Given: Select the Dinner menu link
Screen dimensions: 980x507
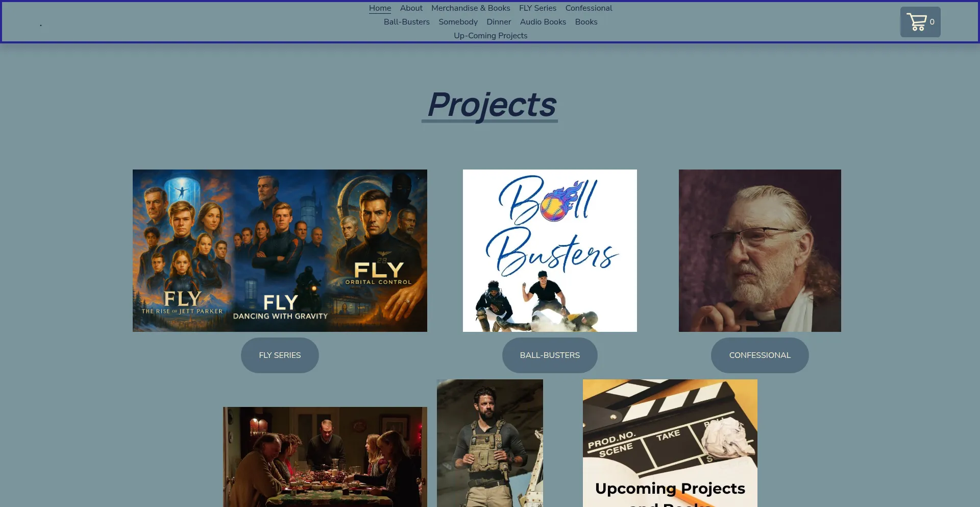Looking at the screenshot, I should (x=498, y=22).
